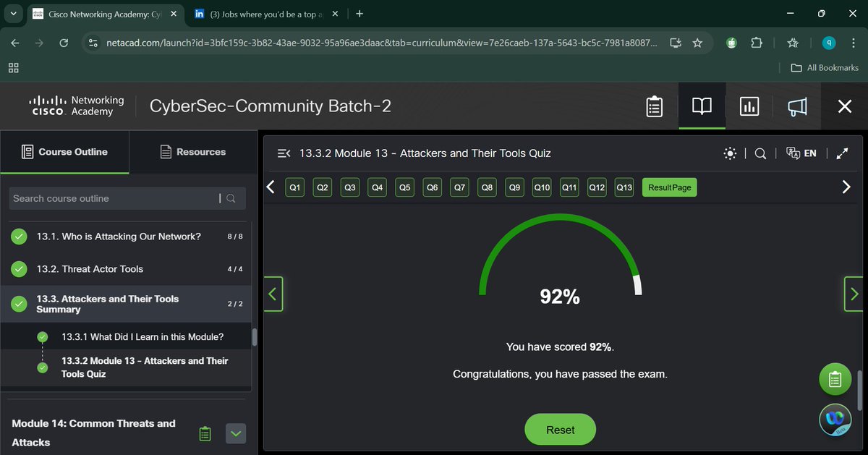
Task: Collapse the quiz sidebar using the menu icon
Action: (284, 153)
